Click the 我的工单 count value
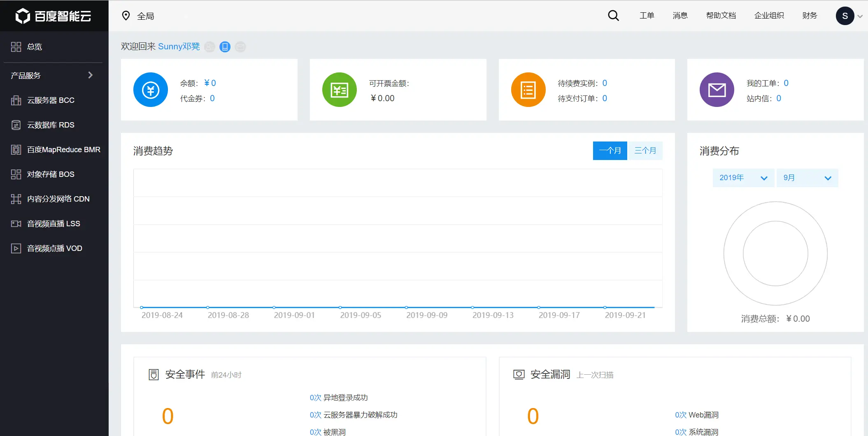 point(786,83)
